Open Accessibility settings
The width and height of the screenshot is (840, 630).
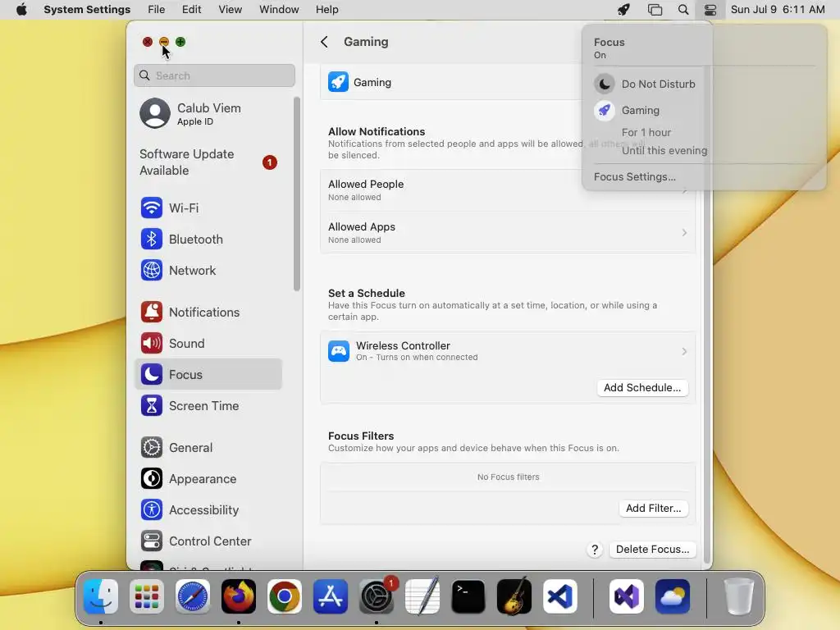pyautogui.click(x=208, y=509)
